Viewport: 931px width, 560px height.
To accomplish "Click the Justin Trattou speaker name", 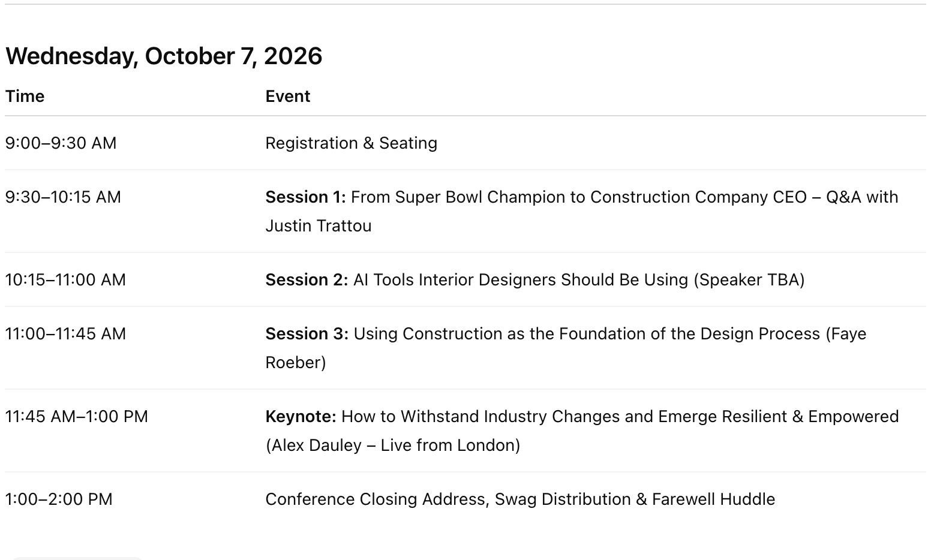I will click(319, 225).
